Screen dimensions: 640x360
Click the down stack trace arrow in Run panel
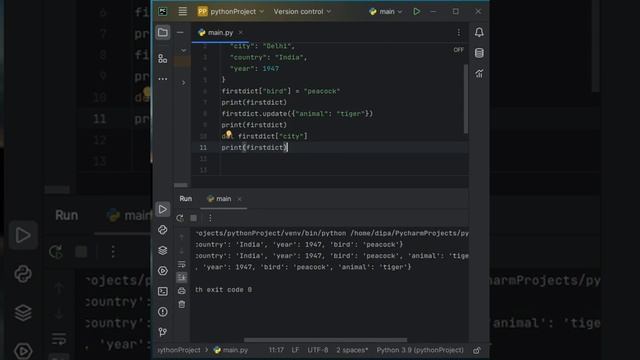point(182,251)
